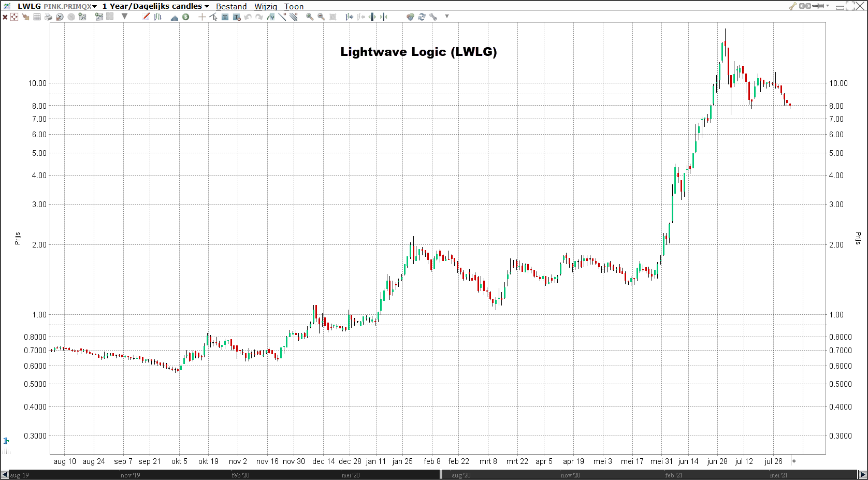The height and width of the screenshot is (480, 868).
Task: Open the table grid view icon
Action: coord(37,17)
